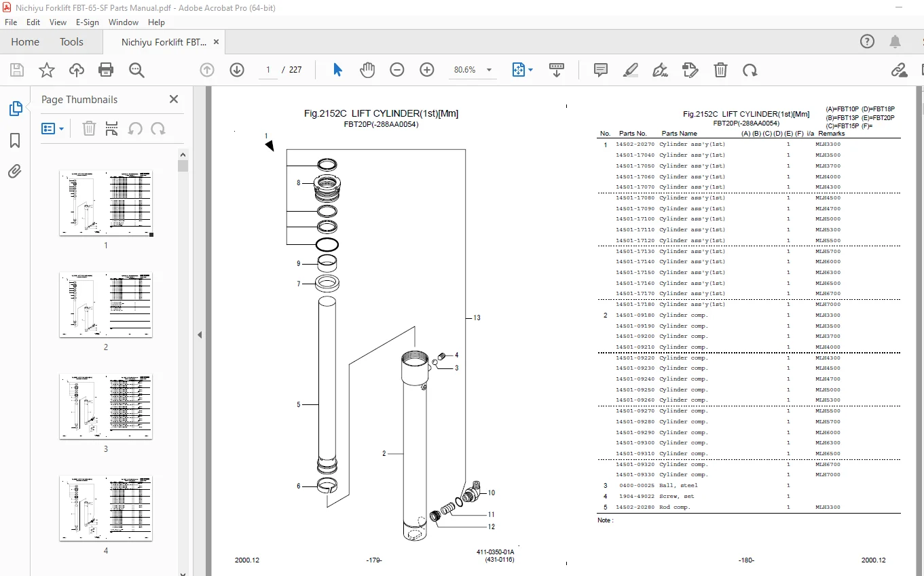Select page 3 thumbnail
This screenshot has height=576, width=924.
106,407
